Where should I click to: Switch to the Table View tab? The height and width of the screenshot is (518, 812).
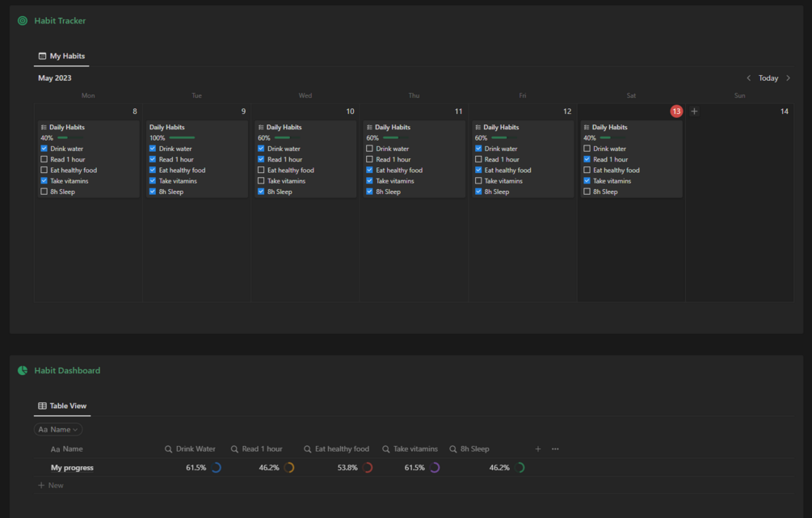click(62, 406)
